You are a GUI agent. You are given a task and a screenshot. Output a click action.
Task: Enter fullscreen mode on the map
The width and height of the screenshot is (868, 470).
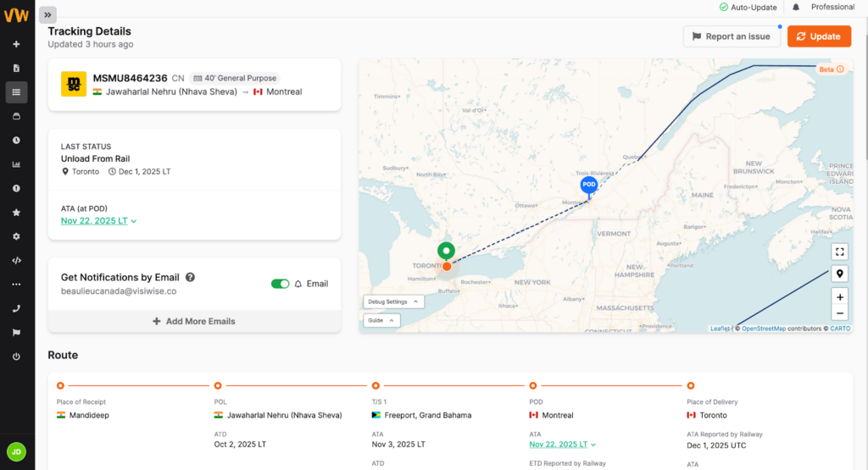pos(839,252)
